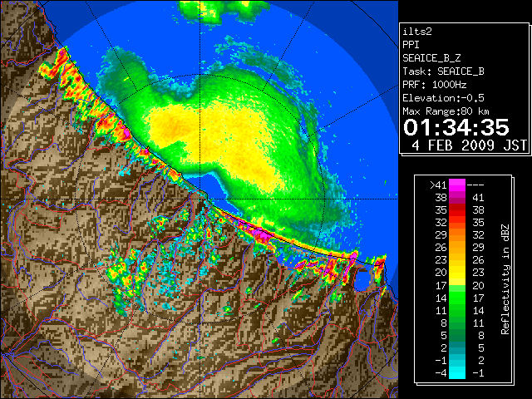Click the '-4' legend value at bottom

[441, 373]
